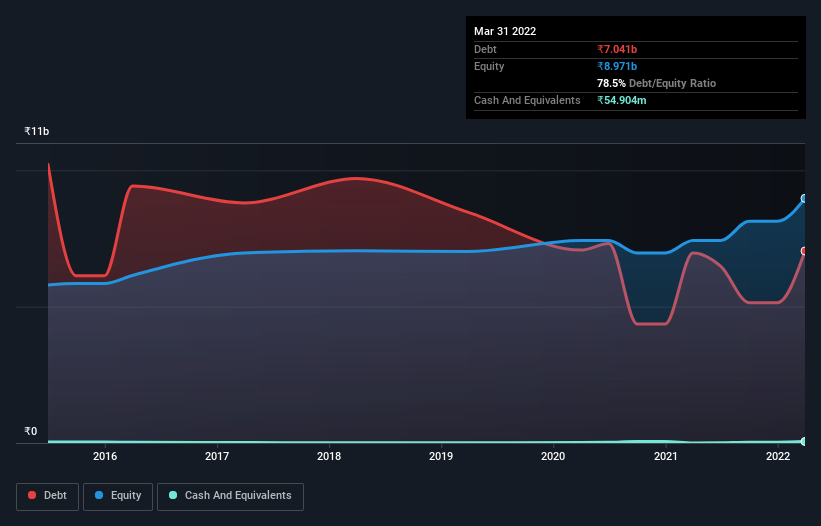The image size is (821, 526).
Task: Select the 2019 x-axis label
Action: click(441, 456)
